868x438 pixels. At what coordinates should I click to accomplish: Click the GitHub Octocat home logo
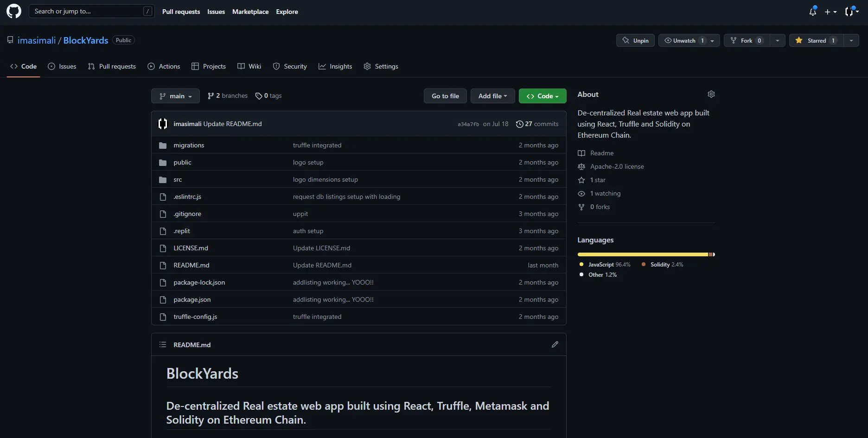pyautogui.click(x=14, y=11)
